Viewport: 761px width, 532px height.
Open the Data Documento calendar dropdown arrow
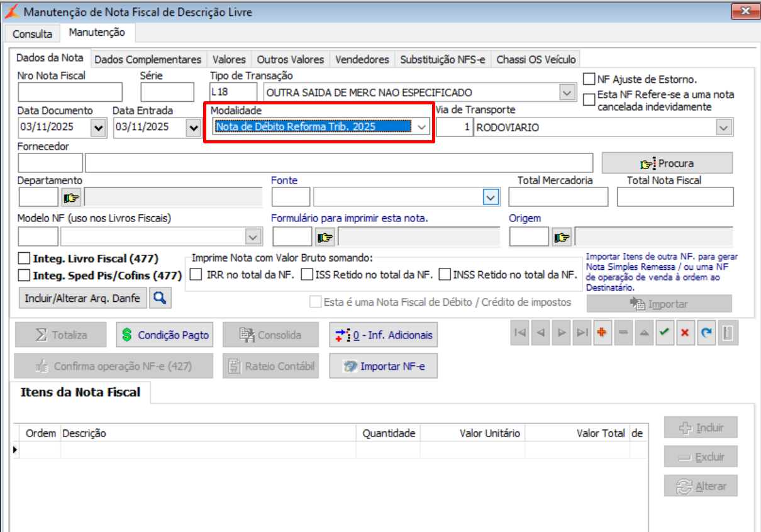click(x=98, y=128)
